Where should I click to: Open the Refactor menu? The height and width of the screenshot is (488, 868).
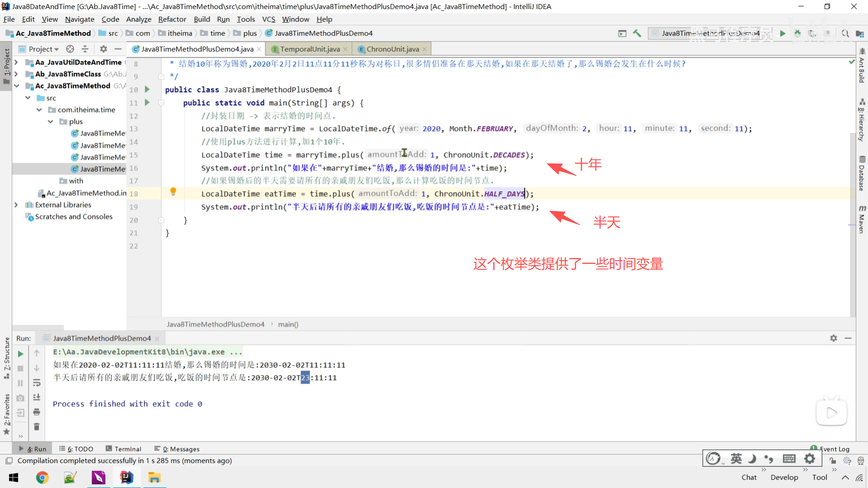point(172,19)
